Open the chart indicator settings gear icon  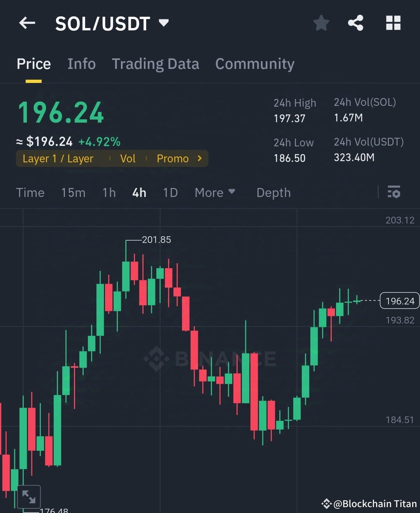pos(394,192)
